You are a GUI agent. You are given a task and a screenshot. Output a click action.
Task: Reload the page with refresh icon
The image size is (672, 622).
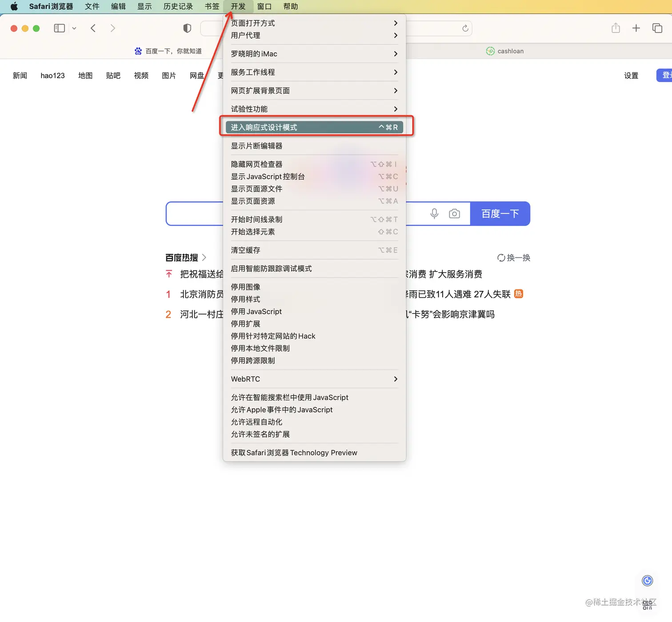pos(465,28)
